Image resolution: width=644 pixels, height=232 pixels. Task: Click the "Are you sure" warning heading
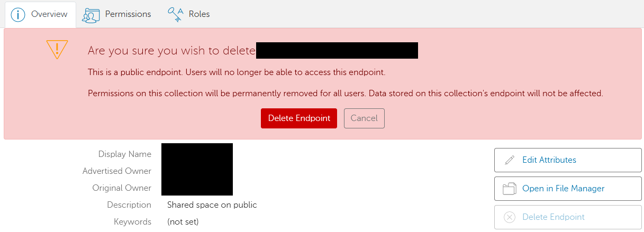coord(171,51)
